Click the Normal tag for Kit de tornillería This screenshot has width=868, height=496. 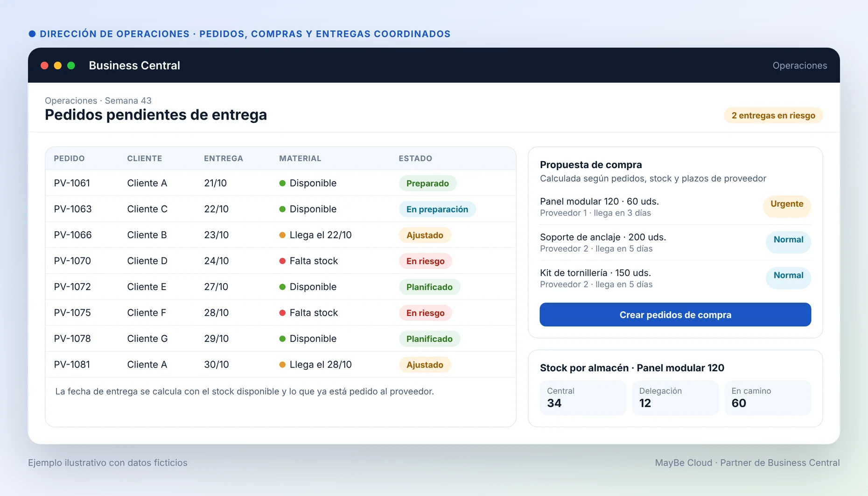(788, 277)
